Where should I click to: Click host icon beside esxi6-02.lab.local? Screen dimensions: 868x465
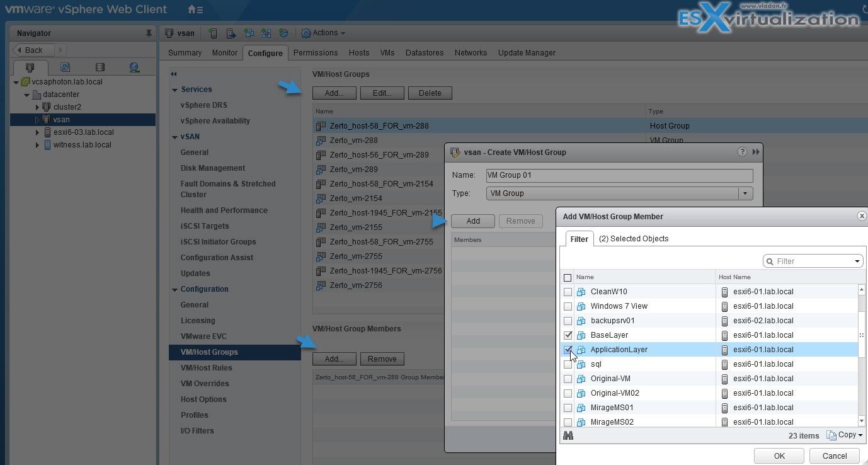coord(724,321)
